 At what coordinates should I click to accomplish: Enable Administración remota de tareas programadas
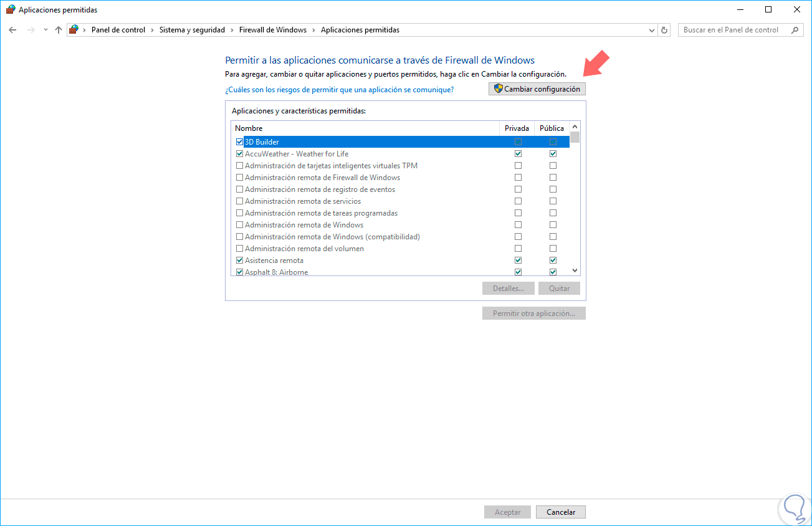[239, 213]
